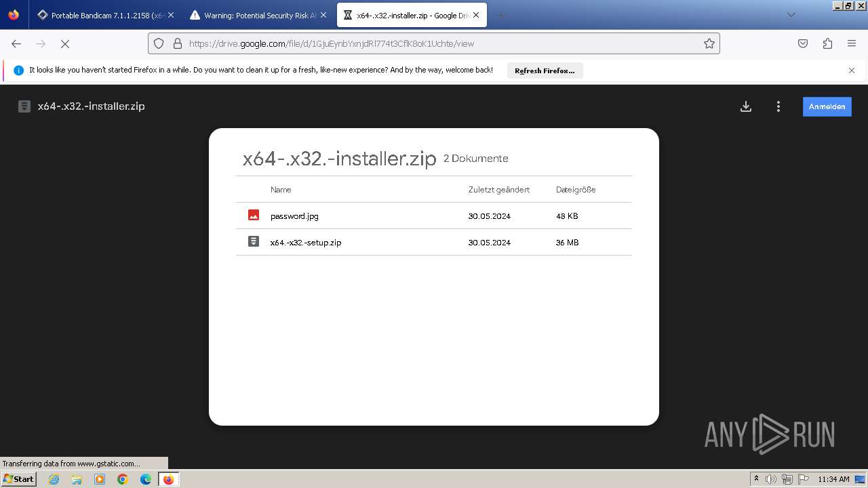Click Zuletzt geändert column header
The image size is (868, 488).
tap(499, 190)
